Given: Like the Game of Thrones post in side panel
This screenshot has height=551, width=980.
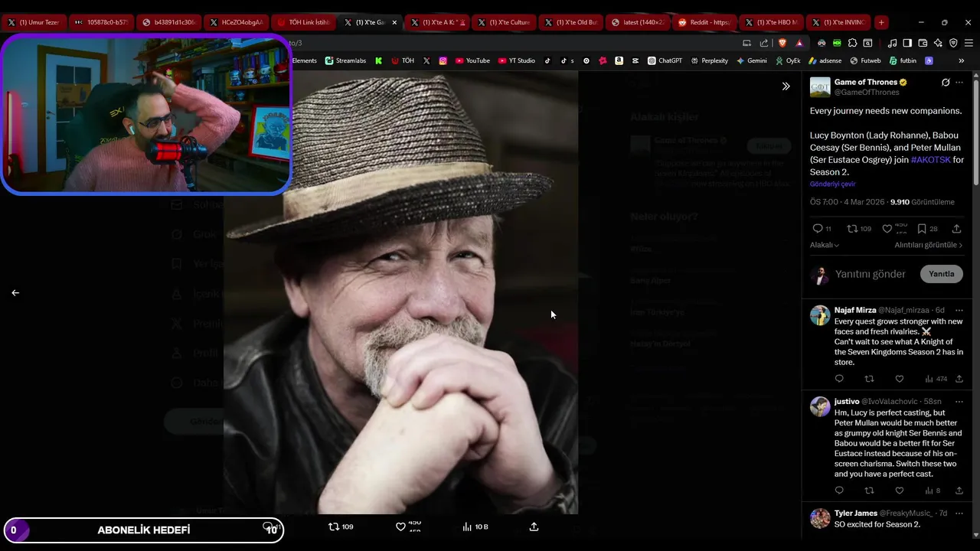Looking at the screenshot, I should pyautogui.click(x=887, y=229).
